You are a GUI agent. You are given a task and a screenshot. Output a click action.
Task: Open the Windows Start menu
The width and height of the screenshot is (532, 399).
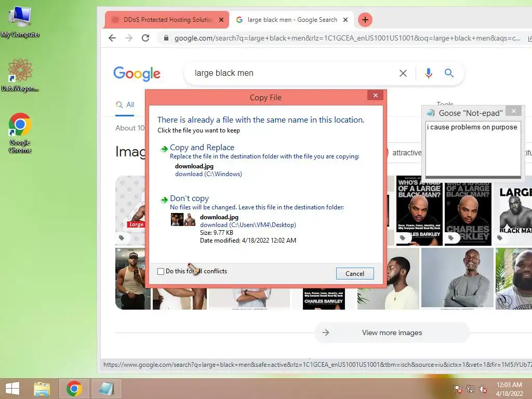tap(13, 389)
